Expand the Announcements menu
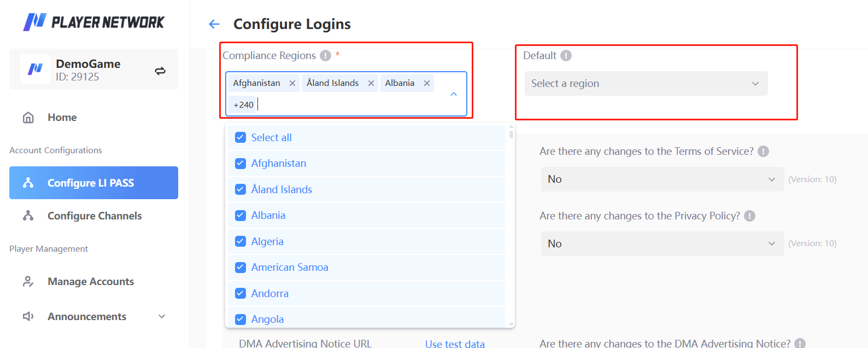 (162, 316)
